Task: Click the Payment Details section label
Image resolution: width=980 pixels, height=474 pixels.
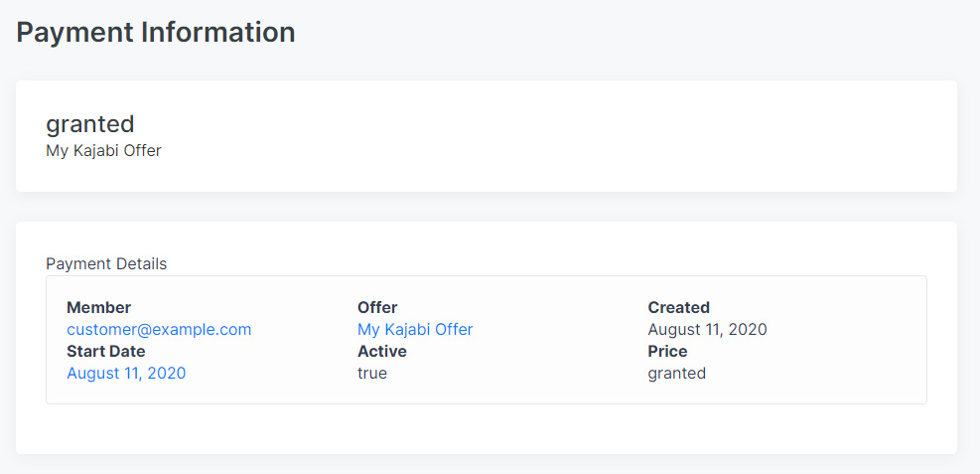Action: point(106,264)
